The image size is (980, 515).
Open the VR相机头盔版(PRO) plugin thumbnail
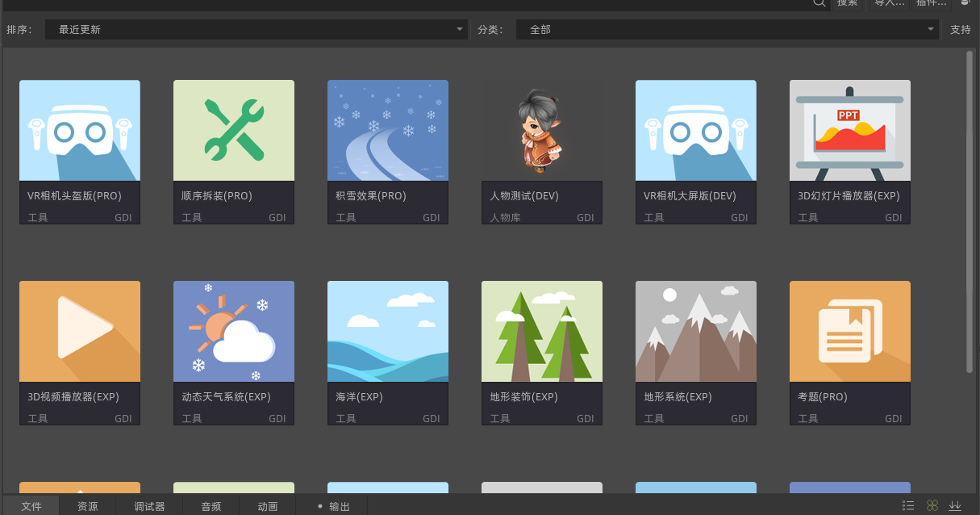tap(80, 130)
